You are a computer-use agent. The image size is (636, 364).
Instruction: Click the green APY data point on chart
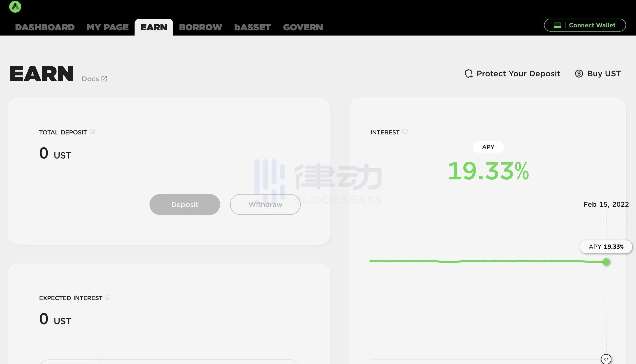pos(606,262)
